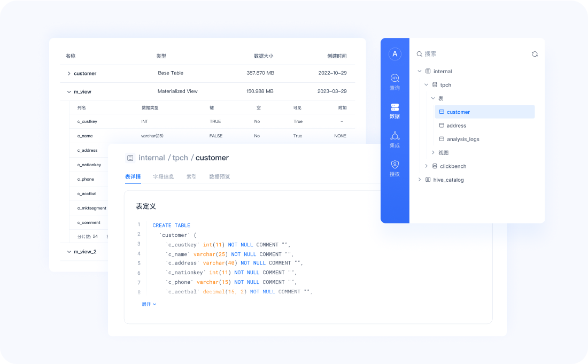
Task: Click the magnifier search icon
Action: click(420, 54)
